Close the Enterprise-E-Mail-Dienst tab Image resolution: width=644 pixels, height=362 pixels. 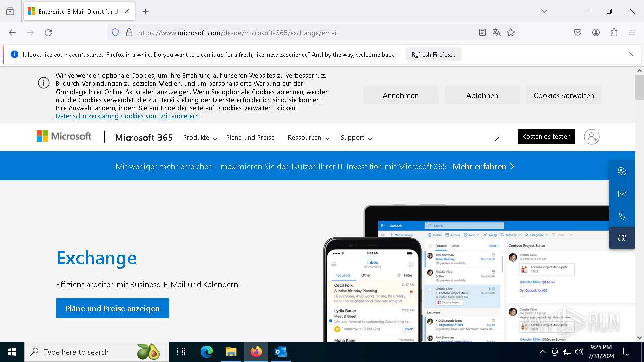pyautogui.click(x=127, y=11)
